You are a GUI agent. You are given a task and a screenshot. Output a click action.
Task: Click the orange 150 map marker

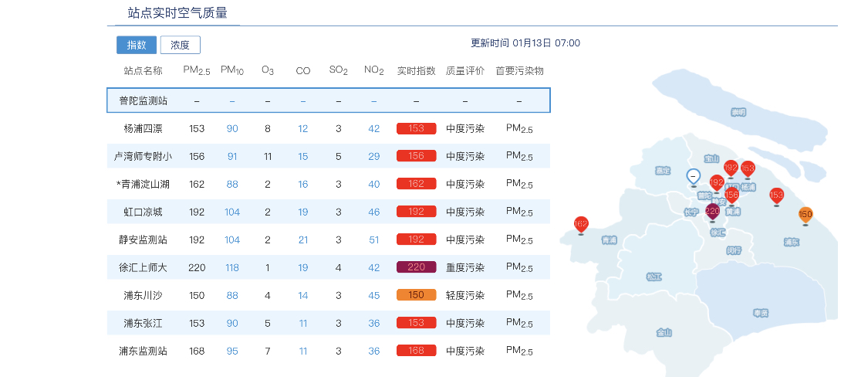point(805,215)
